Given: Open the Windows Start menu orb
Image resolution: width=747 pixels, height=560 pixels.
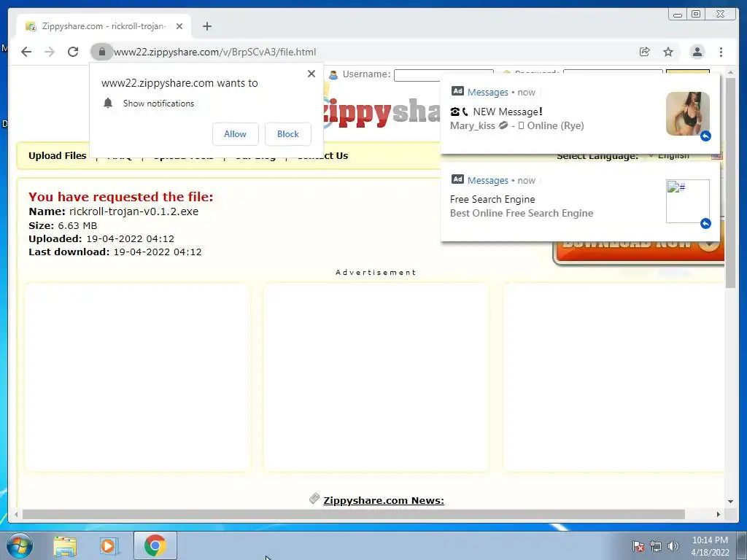Looking at the screenshot, I should click(x=20, y=545).
